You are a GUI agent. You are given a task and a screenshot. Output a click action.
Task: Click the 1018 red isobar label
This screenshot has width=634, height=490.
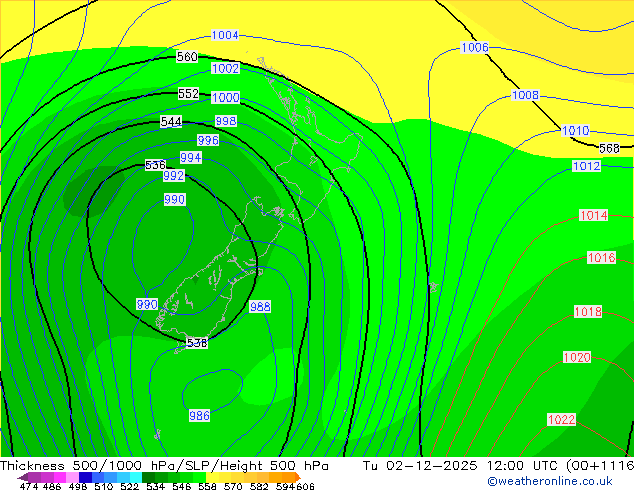click(588, 312)
